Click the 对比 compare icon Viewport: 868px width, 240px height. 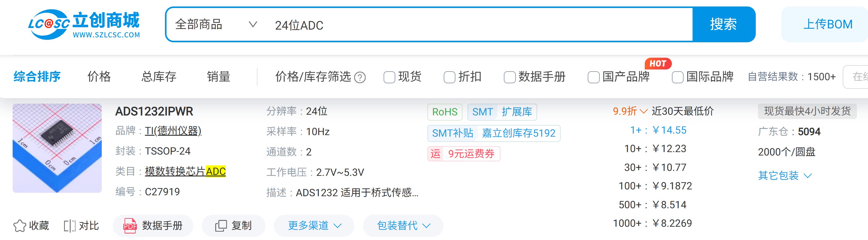[x=70, y=226]
